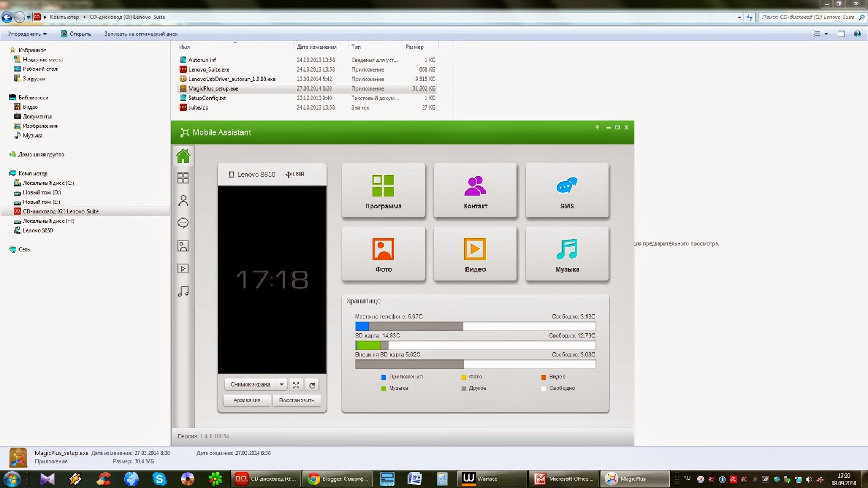Click the SD-карта storage bar
The height and width of the screenshot is (488, 868).
[475, 345]
